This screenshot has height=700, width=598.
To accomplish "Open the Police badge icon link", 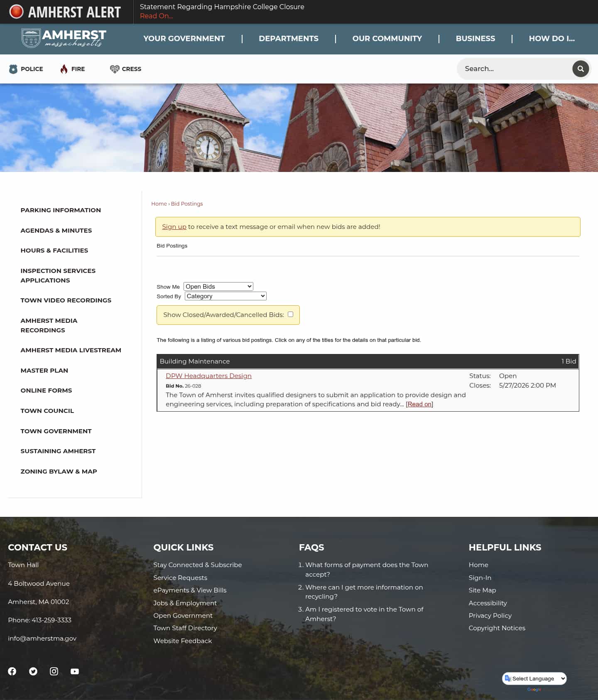I will [13, 69].
